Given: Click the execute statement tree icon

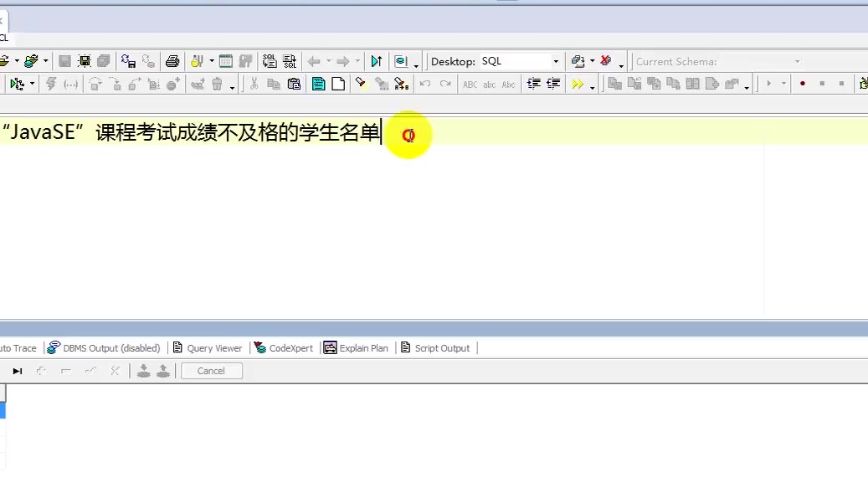Looking at the screenshot, I should pos(18,84).
